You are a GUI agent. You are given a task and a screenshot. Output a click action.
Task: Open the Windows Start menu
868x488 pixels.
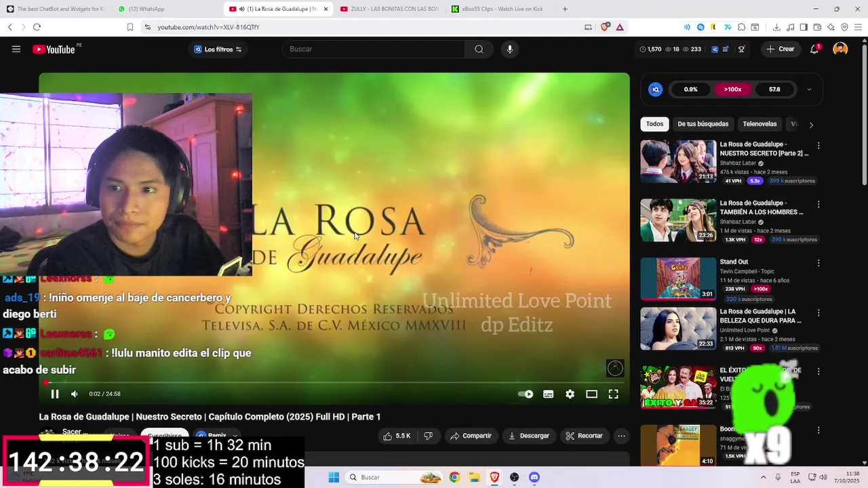click(x=334, y=477)
